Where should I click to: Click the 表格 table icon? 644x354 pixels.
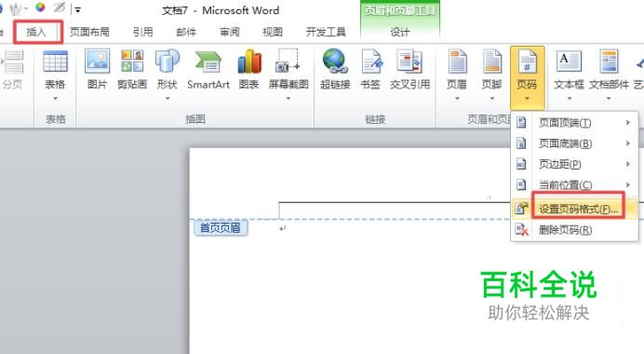[x=55, y=61]
